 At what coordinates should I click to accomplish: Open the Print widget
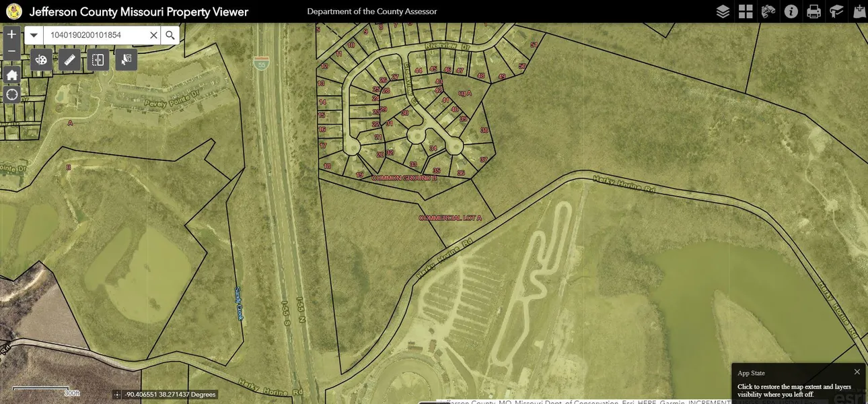click(814, 11)
